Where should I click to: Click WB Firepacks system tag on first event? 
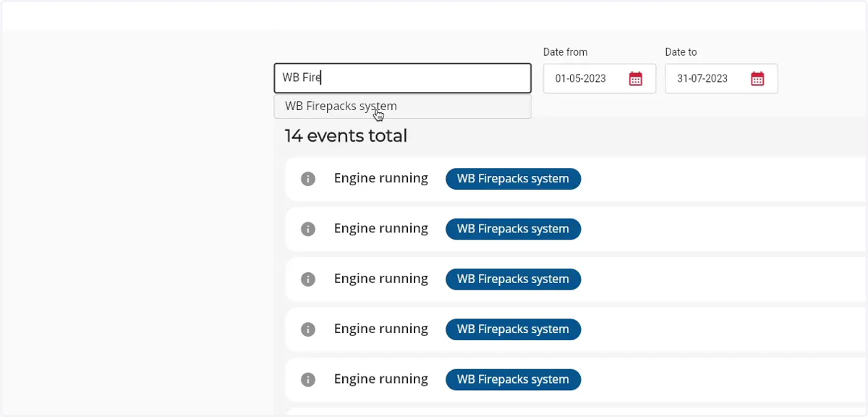click(513, 179)
